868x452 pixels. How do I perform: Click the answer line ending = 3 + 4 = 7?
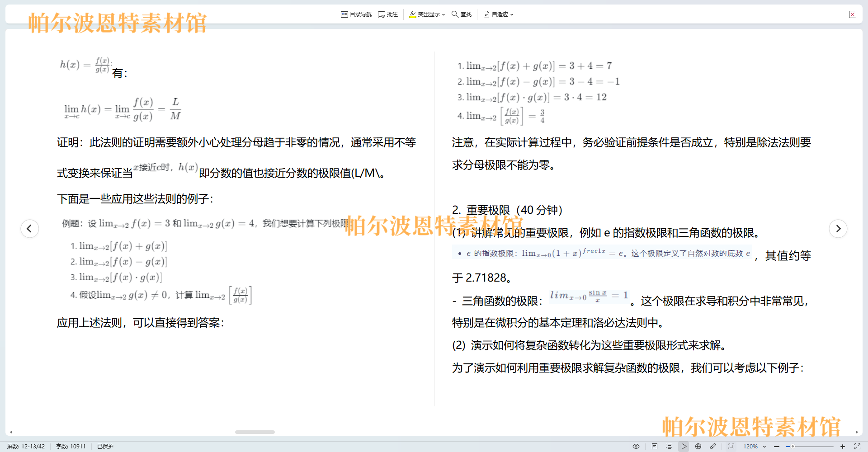(x=535, y=66)
